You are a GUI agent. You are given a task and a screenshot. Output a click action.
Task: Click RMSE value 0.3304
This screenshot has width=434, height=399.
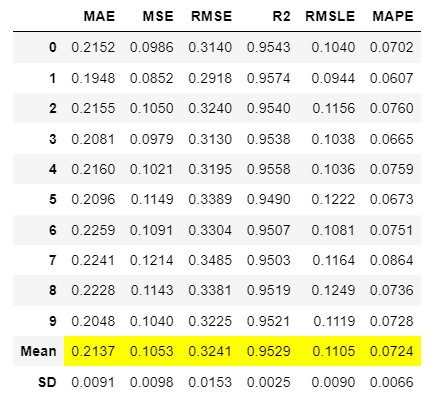click(x=210, y=230)
